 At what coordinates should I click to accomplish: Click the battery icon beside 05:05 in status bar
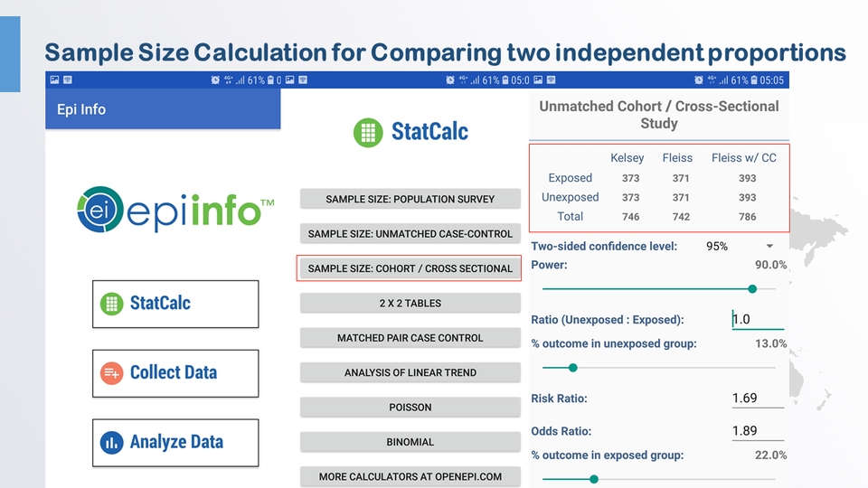click(x=754, y=80)
